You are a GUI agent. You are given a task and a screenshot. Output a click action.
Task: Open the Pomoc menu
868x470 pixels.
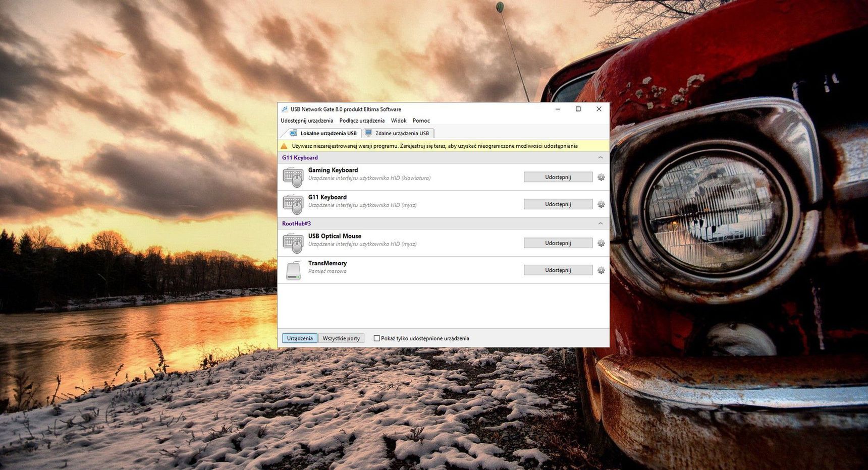(x=421, y=121)
